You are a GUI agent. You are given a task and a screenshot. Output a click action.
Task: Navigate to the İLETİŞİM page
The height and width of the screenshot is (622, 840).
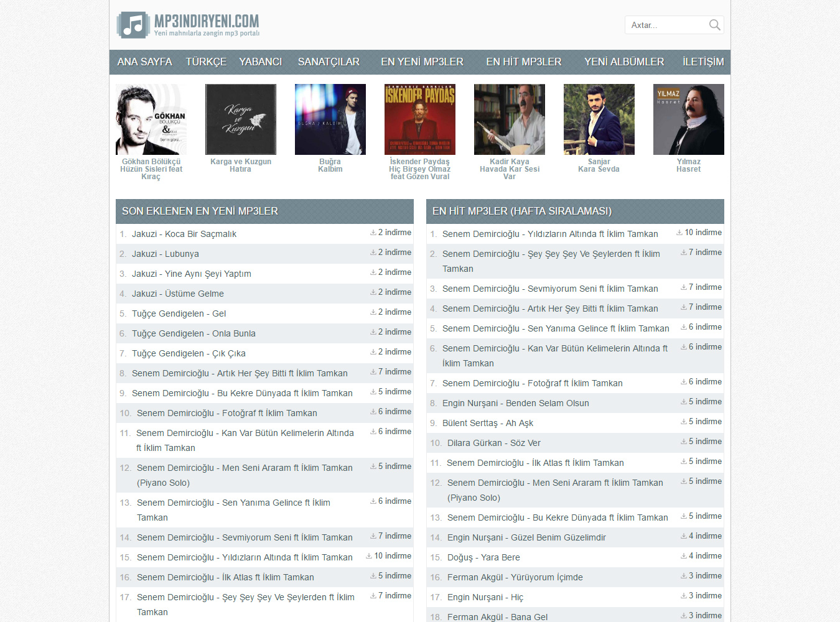pos(703,62)
